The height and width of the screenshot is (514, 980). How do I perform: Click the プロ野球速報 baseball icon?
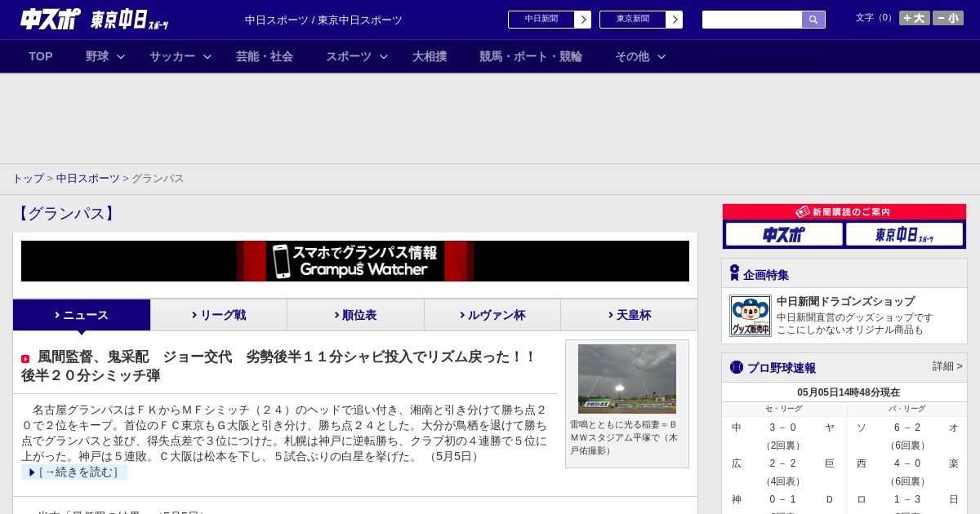pos(737,367)
